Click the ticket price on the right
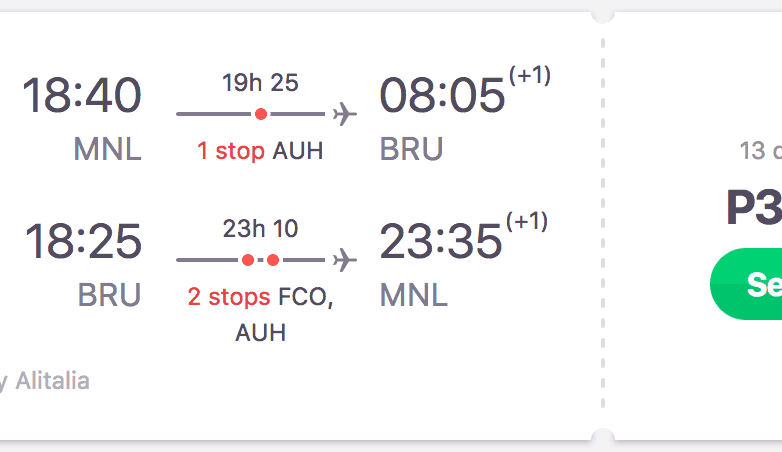 click(x=755, y=207)
